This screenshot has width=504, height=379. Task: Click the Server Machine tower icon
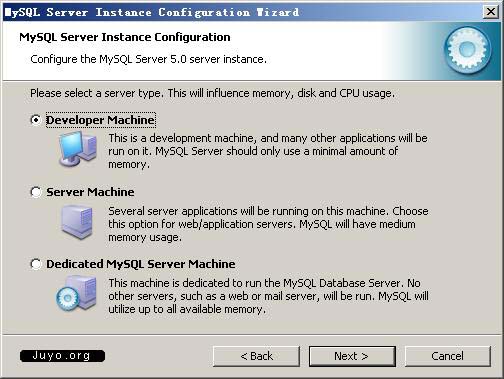(77, 222)
